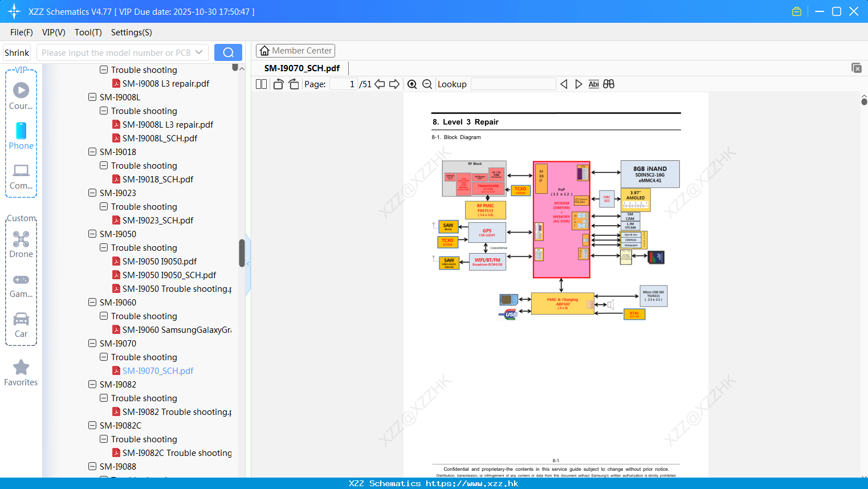Open SM-I9082 Trouble shooting pdf
The height and width of the screenshot is (489, 868).
click(177, 411)
